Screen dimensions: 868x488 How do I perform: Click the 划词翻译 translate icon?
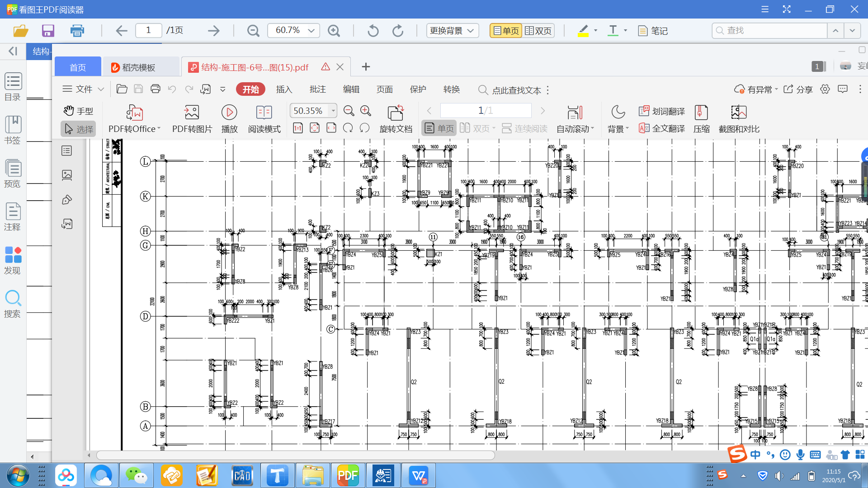[644, 111]
